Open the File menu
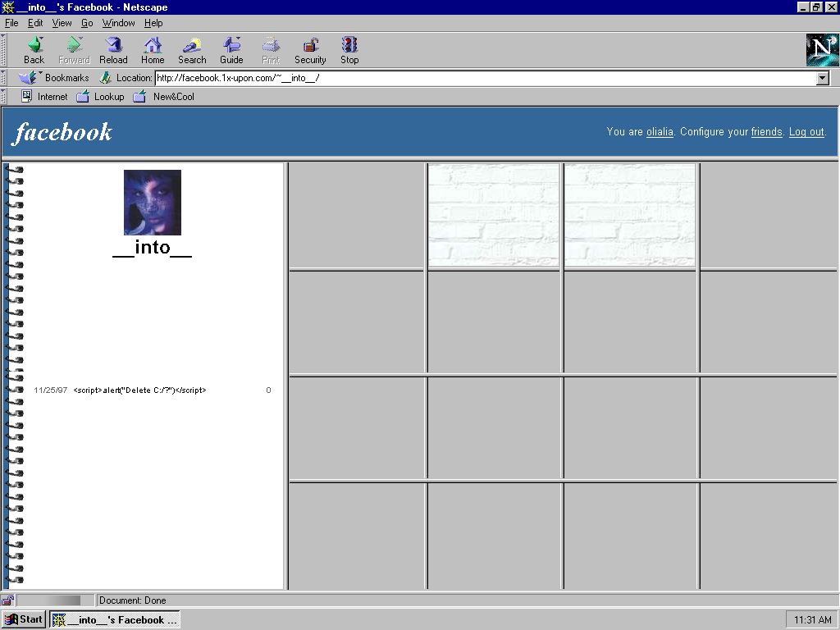Viewport: 840px width, 630px height. click(x=11, y=23)
